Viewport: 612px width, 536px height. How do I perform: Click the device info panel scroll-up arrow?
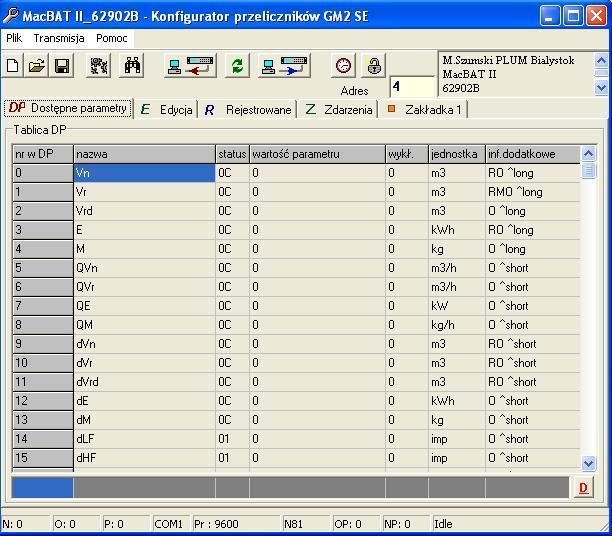click(x=601, y=60)
